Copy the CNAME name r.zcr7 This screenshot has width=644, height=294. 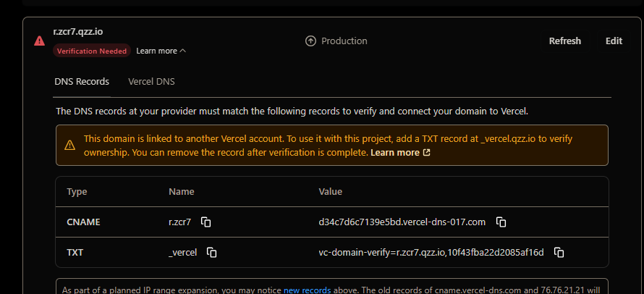206,222
